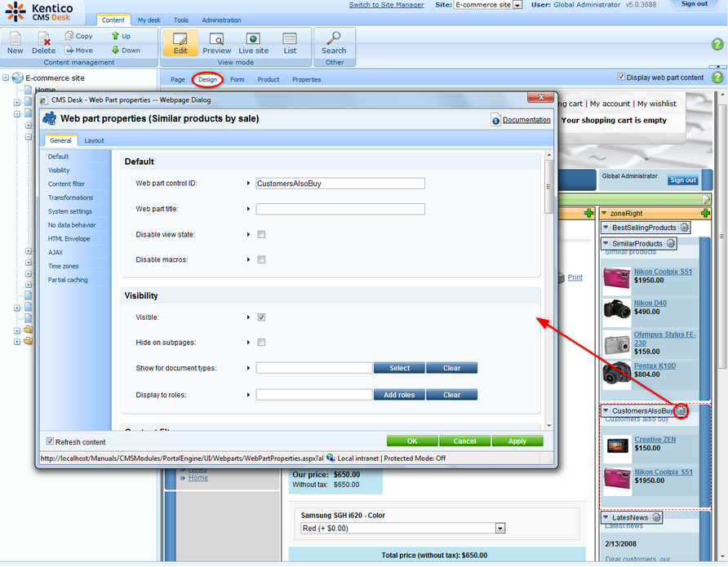Viewport: 728px width, 567px height.
Task: Uncheck the Visible checkbox
Action: tap(261, 317)
